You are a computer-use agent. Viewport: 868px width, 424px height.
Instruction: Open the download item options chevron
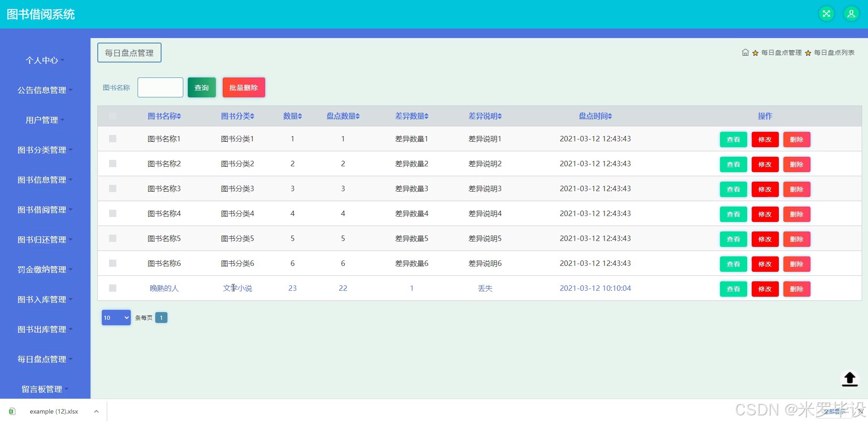pyautogui.click(x=96, y=411)
